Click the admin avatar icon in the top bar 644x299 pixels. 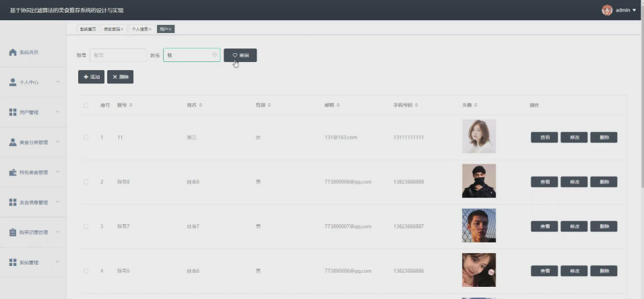coord(607,10)
